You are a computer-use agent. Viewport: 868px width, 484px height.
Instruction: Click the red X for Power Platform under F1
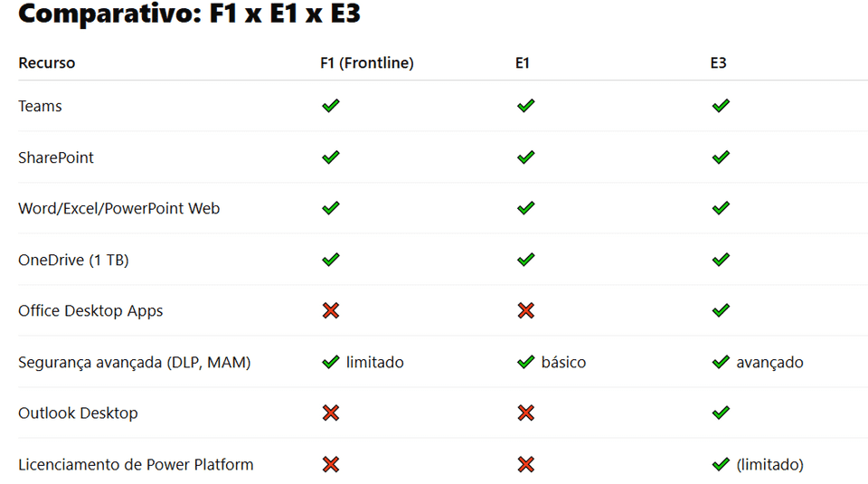click(x=331, y=464)
